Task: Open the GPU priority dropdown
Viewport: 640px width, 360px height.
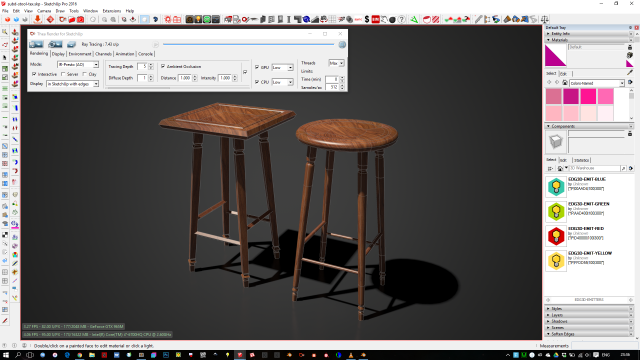Action: point(282,67)
